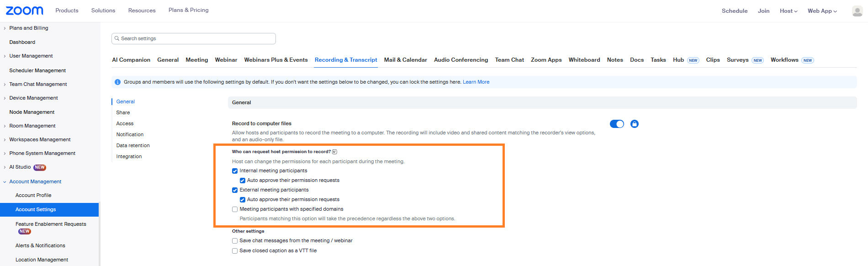Uncheck auto approve under Internal meeting participants
868x266 pixels.
[243, 181]
